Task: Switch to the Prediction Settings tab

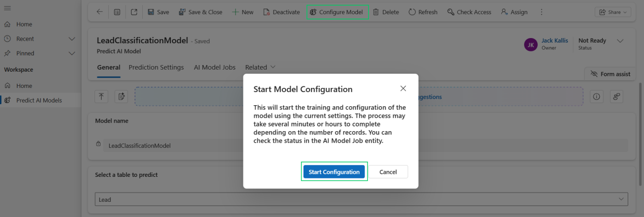Action: tap(156, 67)
